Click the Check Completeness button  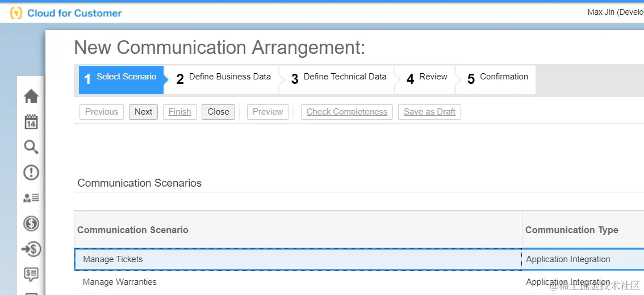pyautogui.click(x=346, y=112)
